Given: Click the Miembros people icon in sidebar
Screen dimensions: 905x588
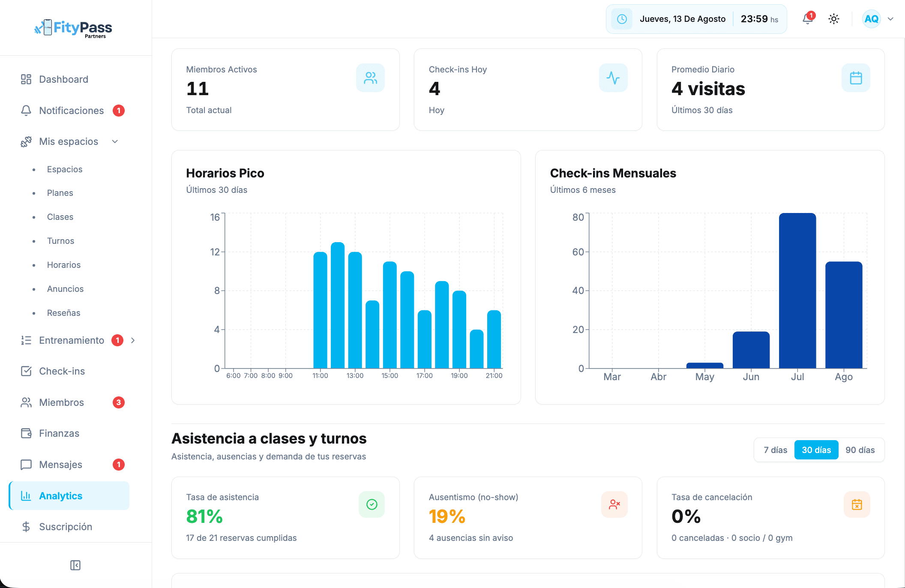Looking at the screenshot, I should [x=26, y=402].
